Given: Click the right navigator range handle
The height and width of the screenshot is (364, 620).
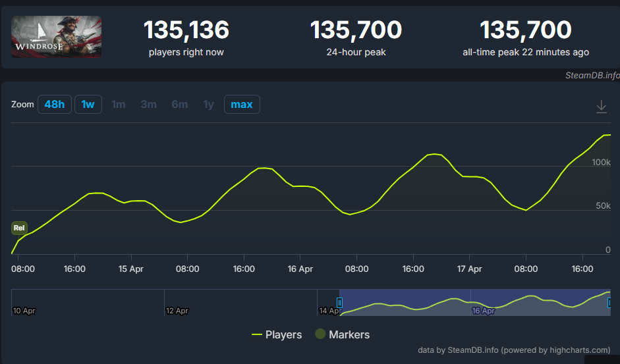Looking at the screenshot, I should pos(609,303).
